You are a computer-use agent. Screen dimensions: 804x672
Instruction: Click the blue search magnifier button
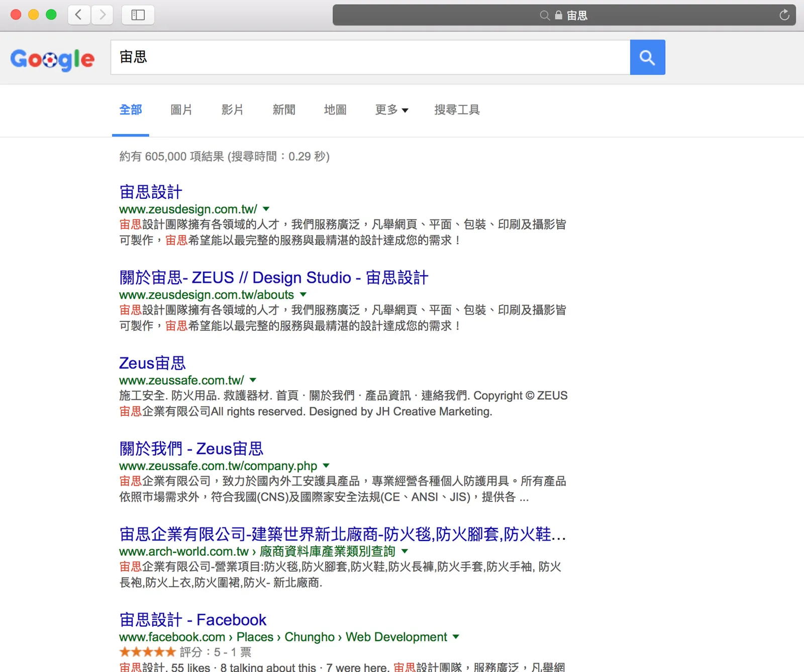[647, 57]
